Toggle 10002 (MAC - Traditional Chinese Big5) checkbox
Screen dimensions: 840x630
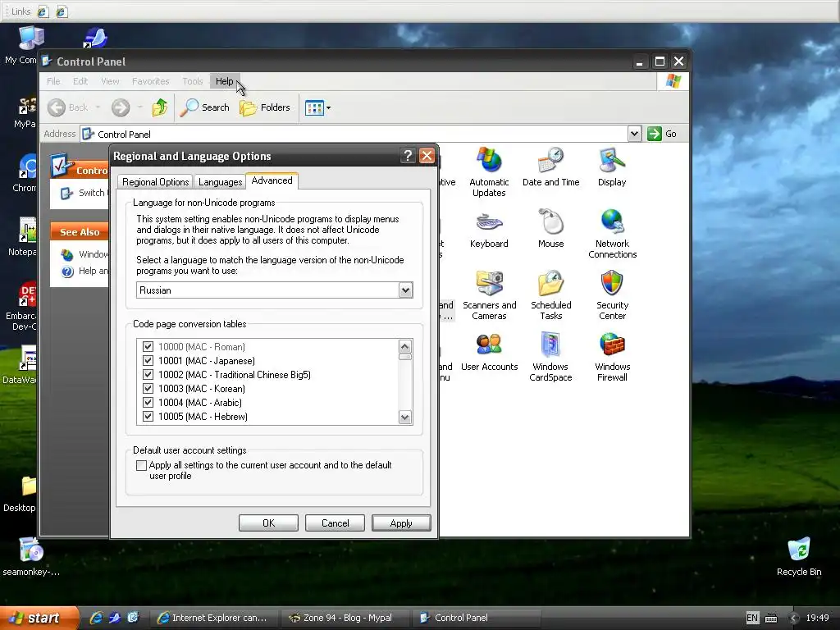148,374
